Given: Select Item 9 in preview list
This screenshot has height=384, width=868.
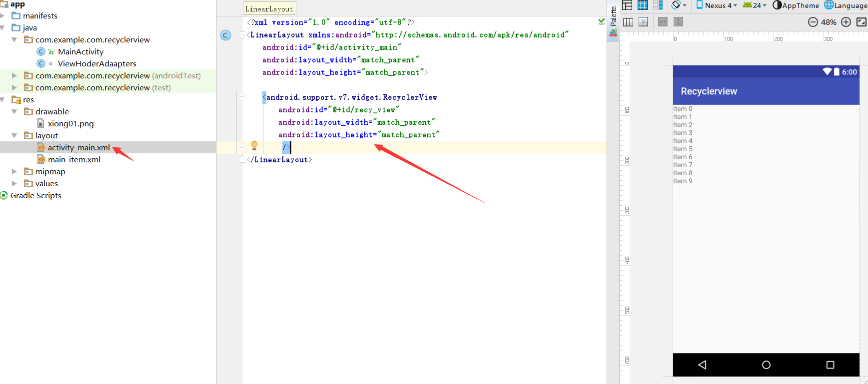Looking at the screenshot, I should tap(683, 181).
